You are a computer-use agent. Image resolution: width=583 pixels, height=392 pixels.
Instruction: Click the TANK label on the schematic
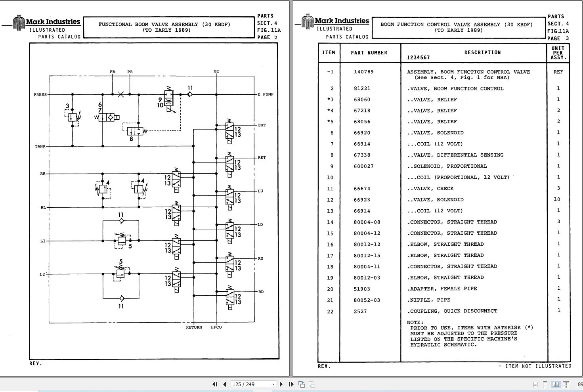[40, 146]
